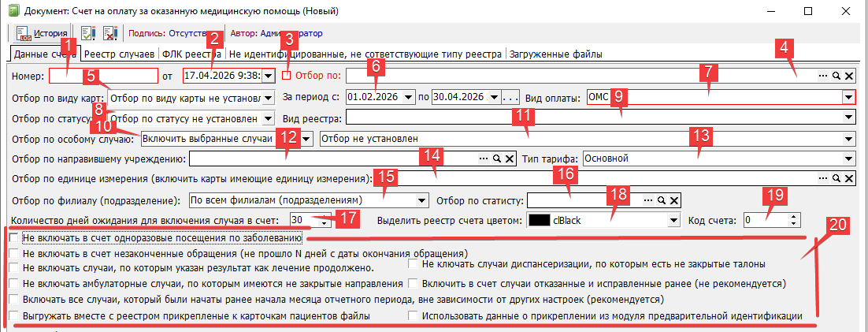Open the 'Тип тарифа' dropdown

click(x=848, y=159)
